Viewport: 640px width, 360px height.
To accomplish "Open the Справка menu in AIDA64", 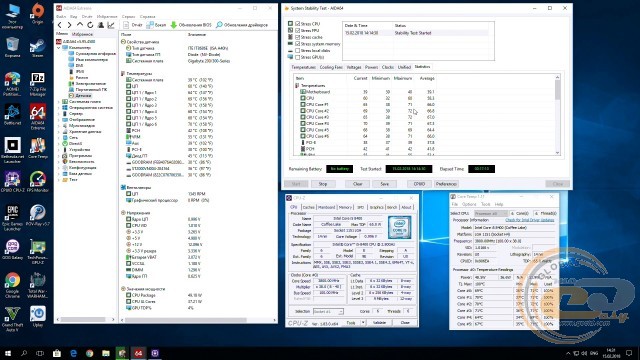I will coord(147,17).
